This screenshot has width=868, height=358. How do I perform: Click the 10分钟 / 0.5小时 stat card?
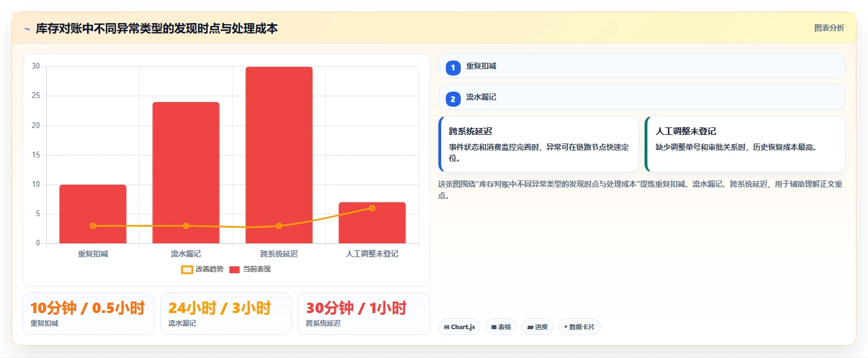88,314
